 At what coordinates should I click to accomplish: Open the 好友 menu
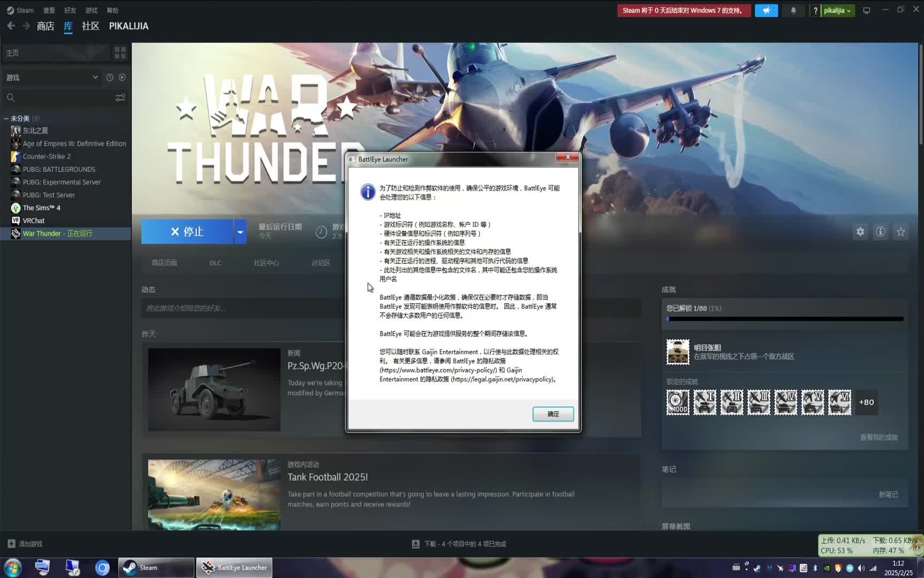point(70,10)
